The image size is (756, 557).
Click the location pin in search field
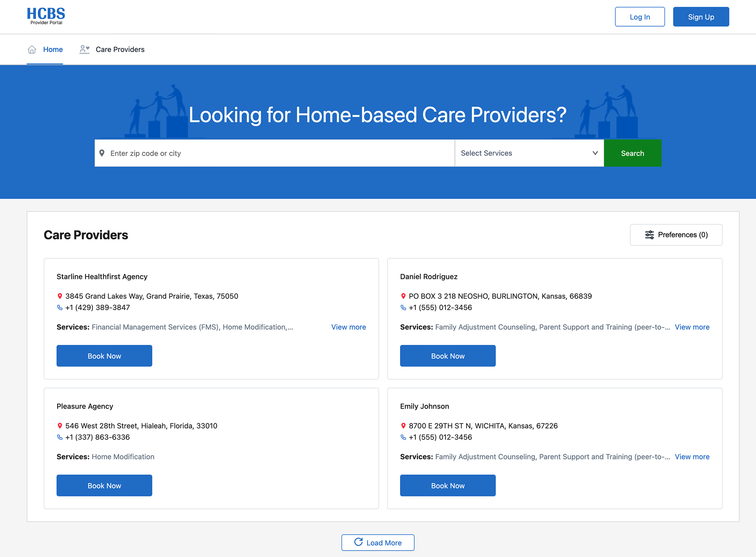[102, 153]
